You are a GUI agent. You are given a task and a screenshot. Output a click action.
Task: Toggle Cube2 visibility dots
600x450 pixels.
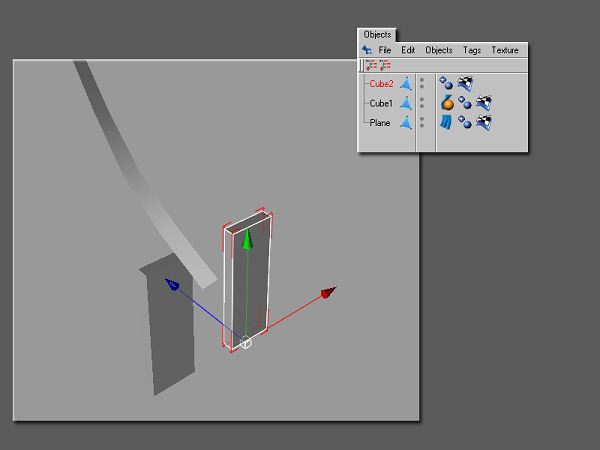point(421,85)
